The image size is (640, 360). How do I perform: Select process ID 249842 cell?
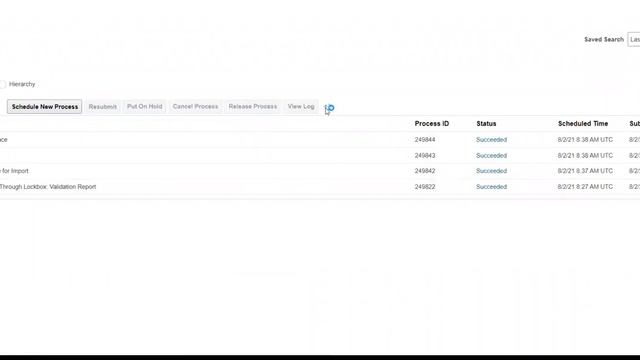click(x=425, y=171)
